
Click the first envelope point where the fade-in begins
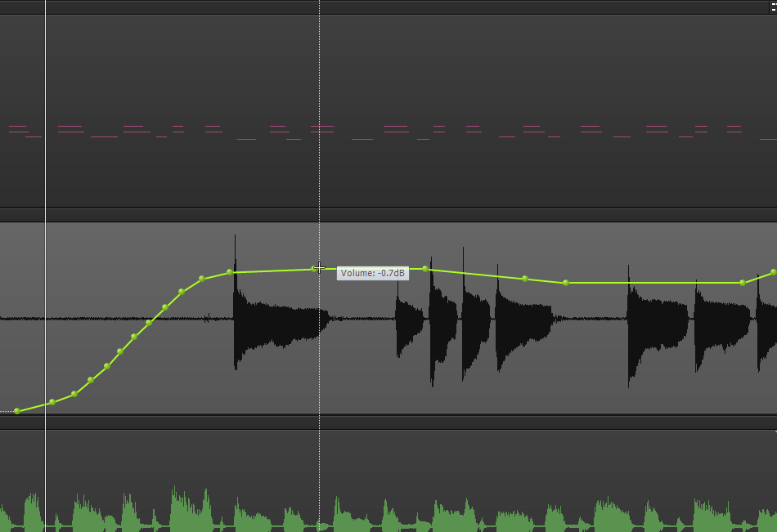click(x=17, y=411)
